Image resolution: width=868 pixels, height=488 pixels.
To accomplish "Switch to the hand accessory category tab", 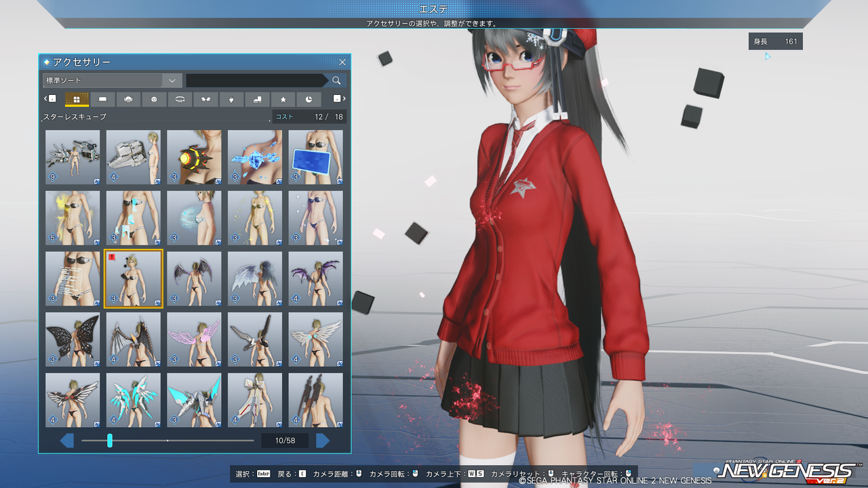I will click(231, 99).
